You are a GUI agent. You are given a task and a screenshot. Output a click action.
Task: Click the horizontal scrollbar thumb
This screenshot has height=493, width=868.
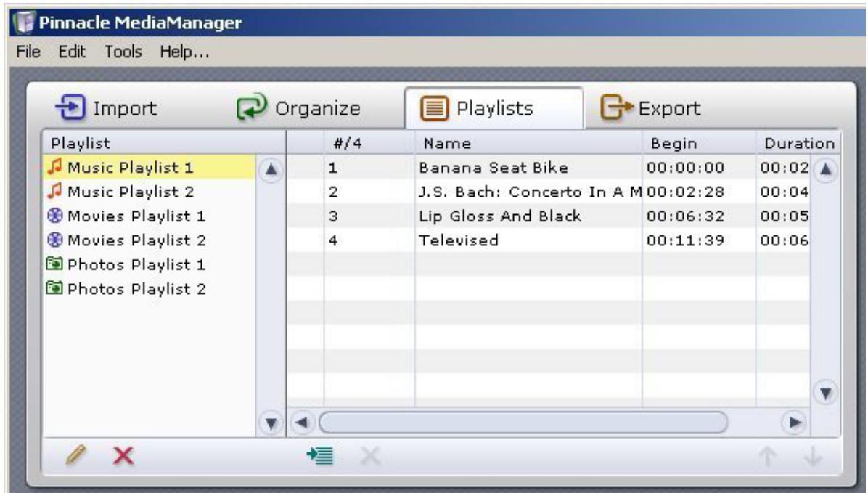click(523, 423)
